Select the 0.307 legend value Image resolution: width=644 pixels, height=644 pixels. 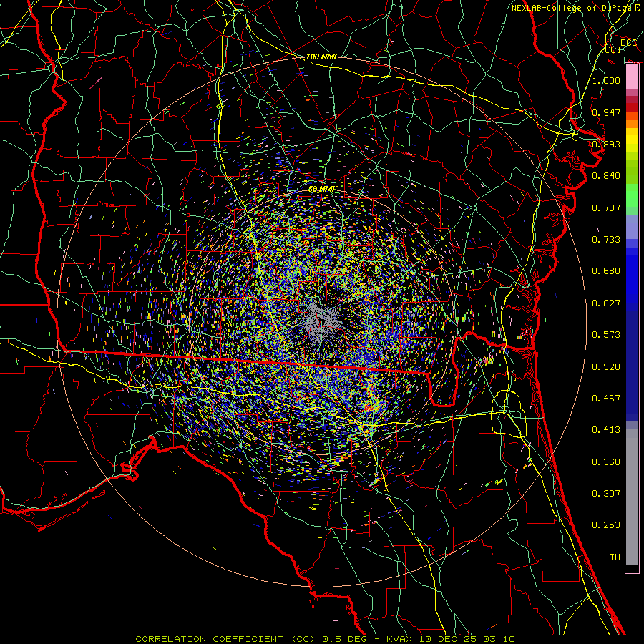click(606, 494)
